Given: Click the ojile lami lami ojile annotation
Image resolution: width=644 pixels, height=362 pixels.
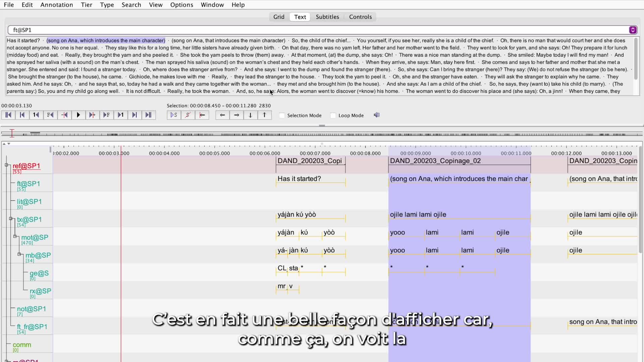Looking at the screenshot, I should [418, 215].
